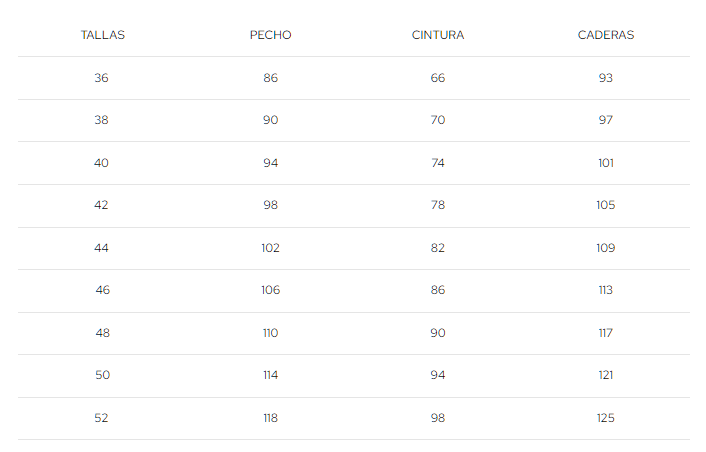Click the CINTURA column header
The height and width of the screenshot is (452, 706).
click(438, 35)
